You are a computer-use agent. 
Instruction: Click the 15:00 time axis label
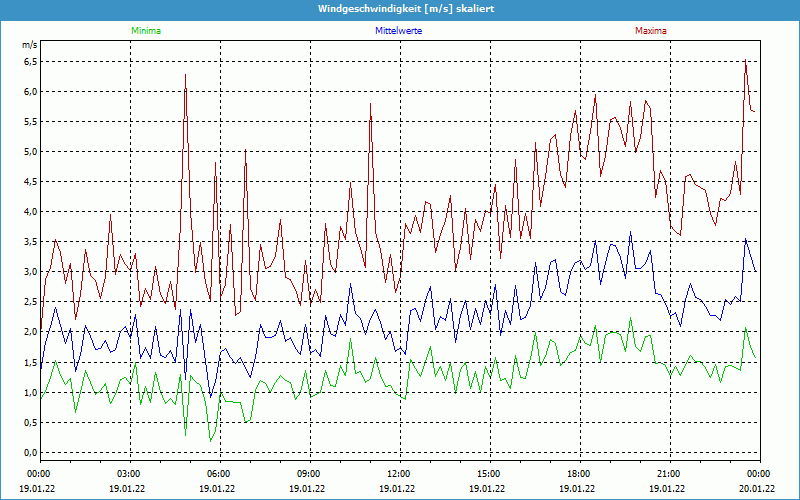[x=490, y=474]
